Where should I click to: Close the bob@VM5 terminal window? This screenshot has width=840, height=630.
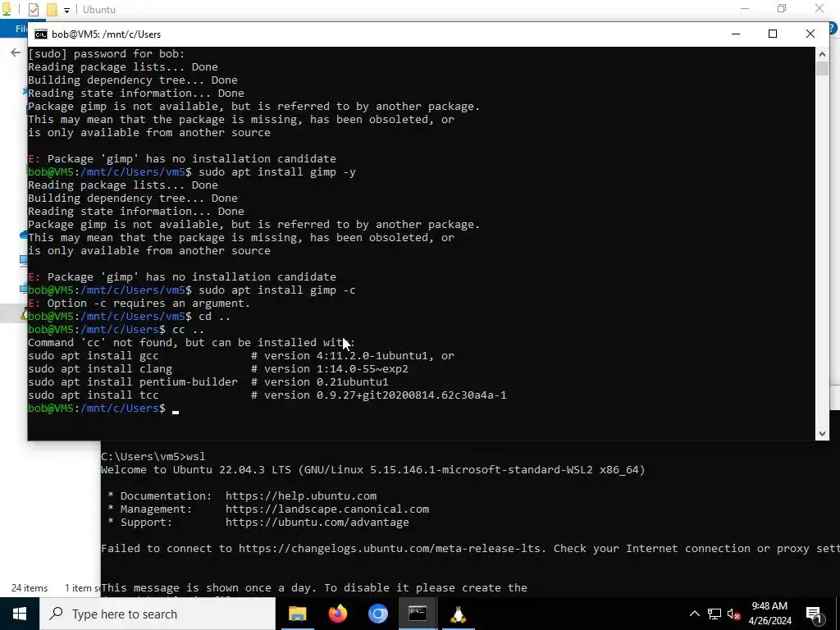[810, 34]
